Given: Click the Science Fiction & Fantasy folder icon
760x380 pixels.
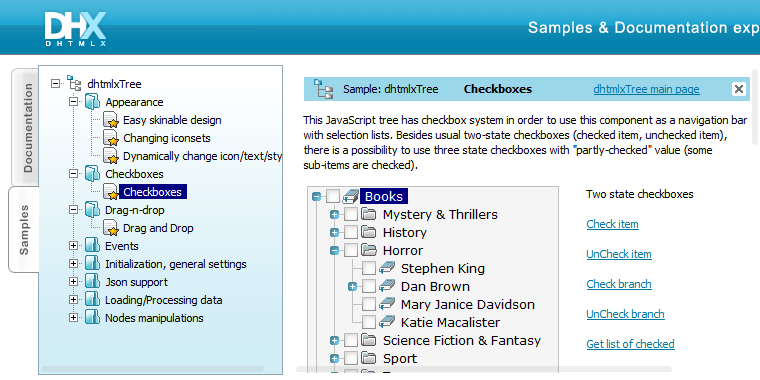Looking at the screenshot, I should tap(369, 340).
